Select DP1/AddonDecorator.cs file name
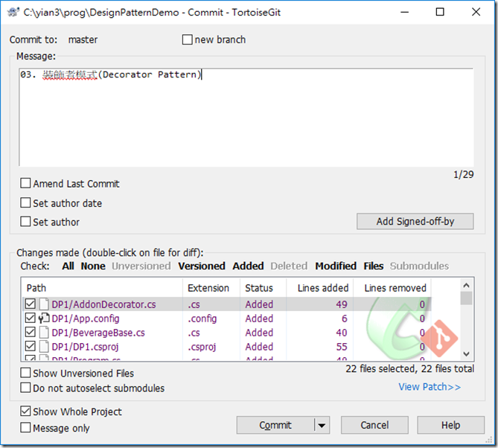Screen dimensions: 498x448 (104, 304)
